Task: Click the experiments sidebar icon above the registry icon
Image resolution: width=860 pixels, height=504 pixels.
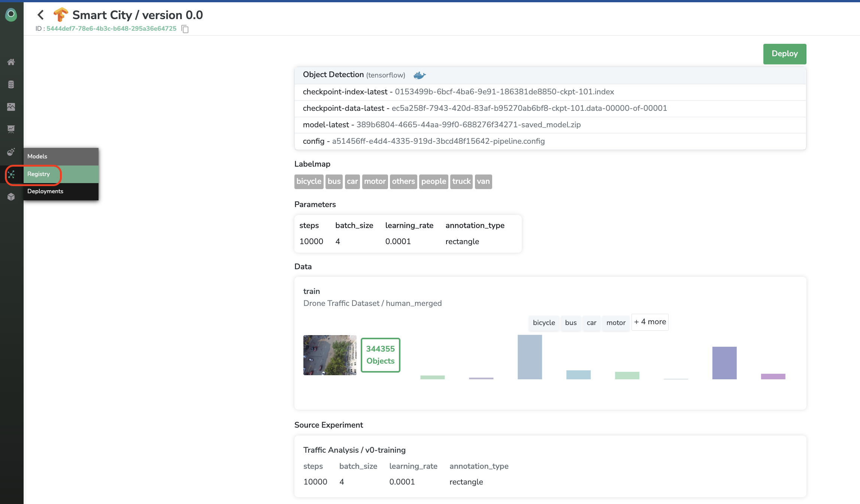Action: (x=11, y=152)
